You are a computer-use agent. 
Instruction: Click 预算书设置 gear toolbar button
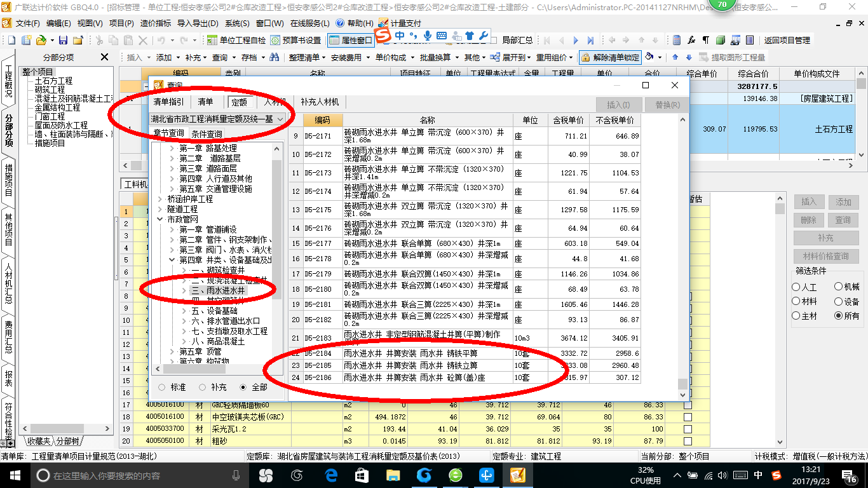pyautogui.click(x=296, y=40)
